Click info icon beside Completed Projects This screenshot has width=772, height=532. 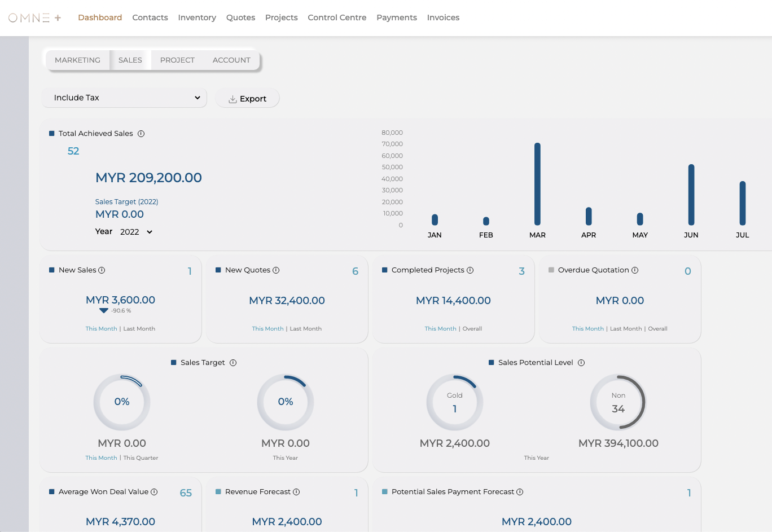tap(470, 270)
